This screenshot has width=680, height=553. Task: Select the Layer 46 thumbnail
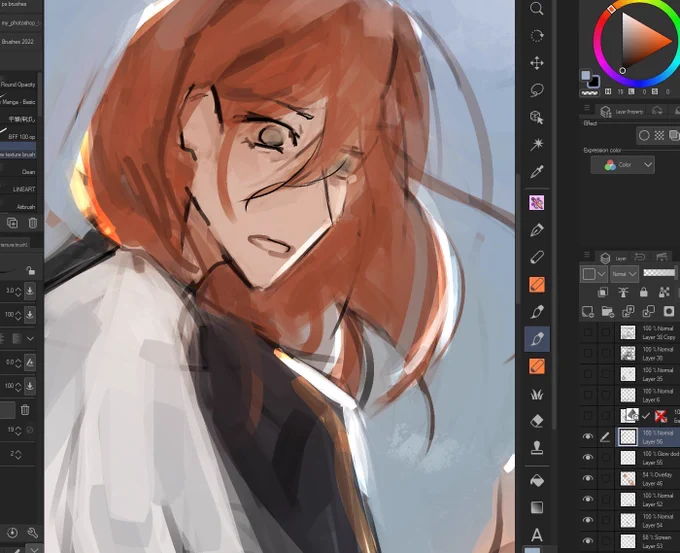[x=628, y=478]
